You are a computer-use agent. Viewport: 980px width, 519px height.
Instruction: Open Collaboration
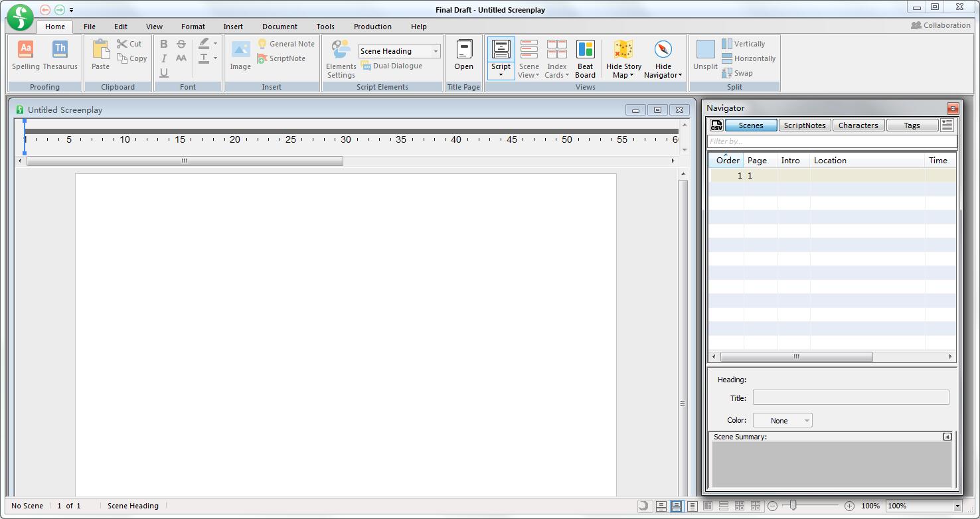point(941,25)
